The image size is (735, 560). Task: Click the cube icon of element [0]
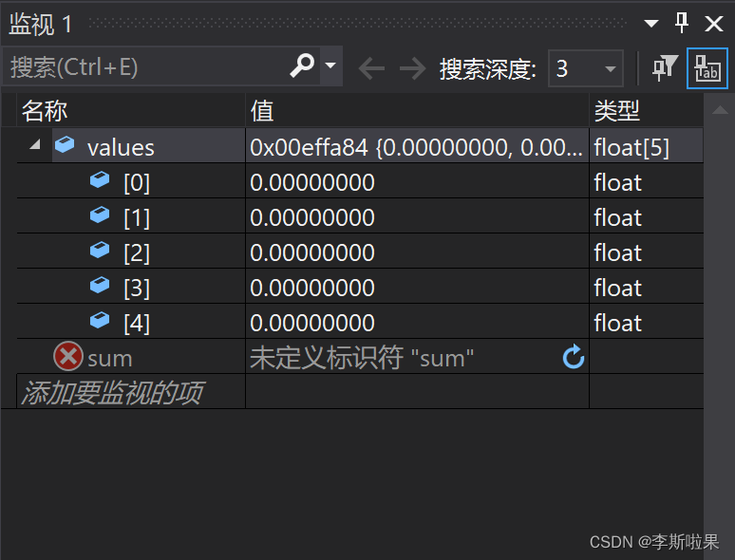point(100,179)
